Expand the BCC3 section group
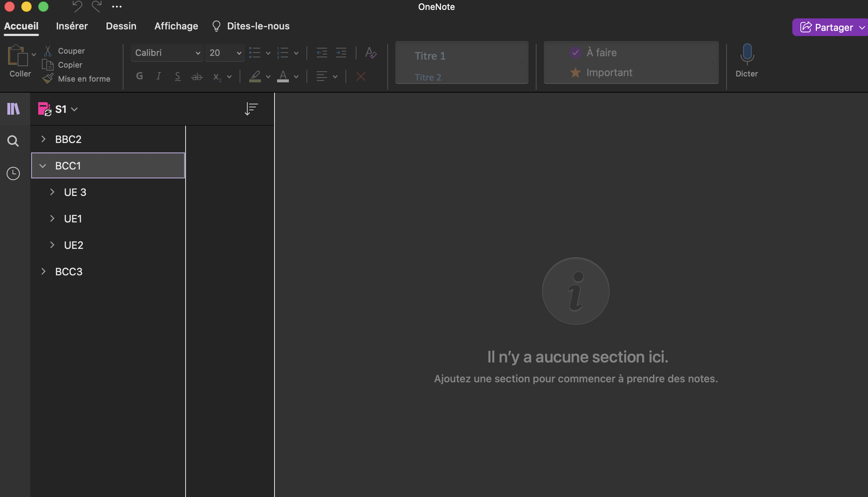The image size is (868, 497). point(43,271)
